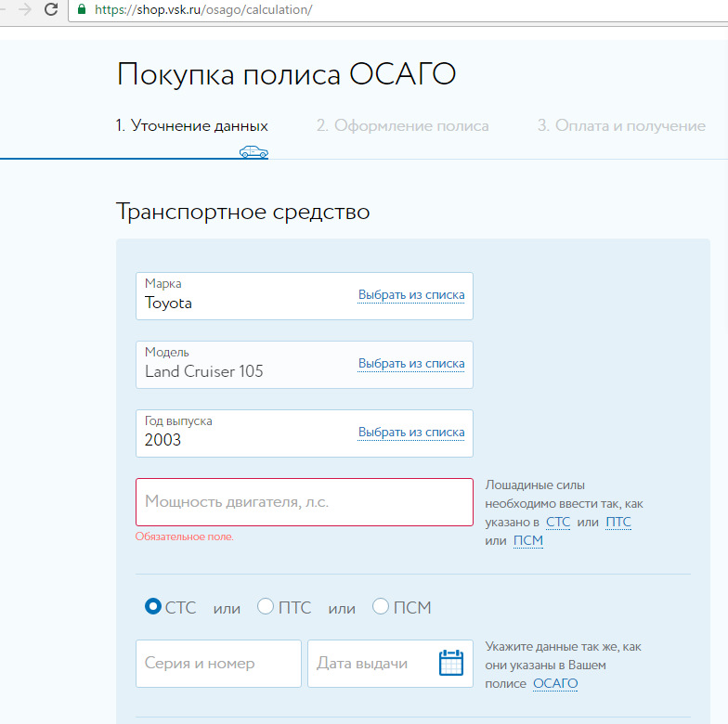Open 'Выбрать из списка' for Модель
The image size is (728, 724).
point(411,364)
